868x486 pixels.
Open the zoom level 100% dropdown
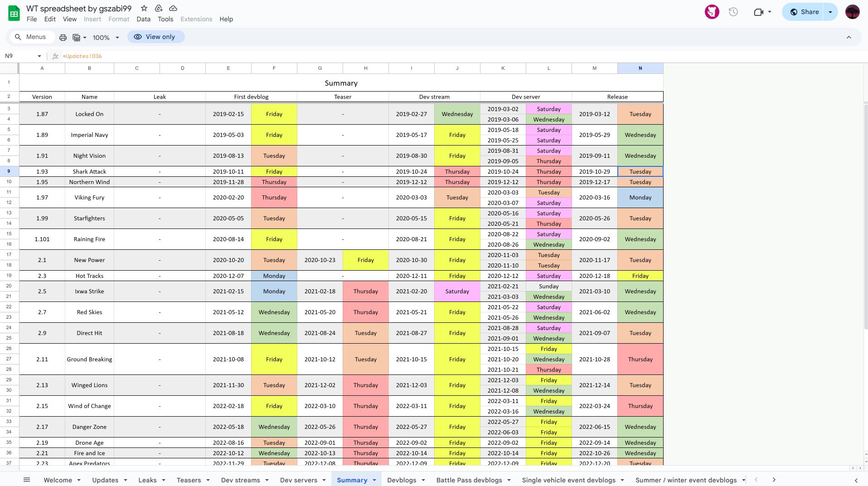106,38
